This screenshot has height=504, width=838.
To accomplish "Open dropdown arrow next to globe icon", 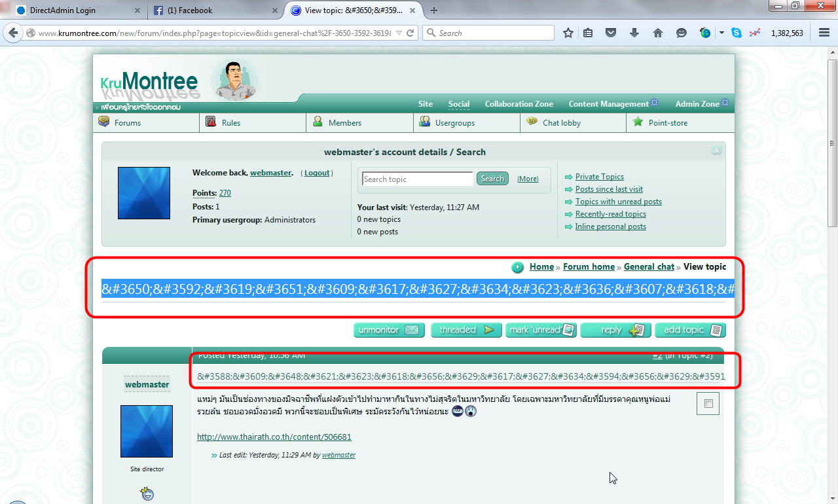I will click(721, 33).
